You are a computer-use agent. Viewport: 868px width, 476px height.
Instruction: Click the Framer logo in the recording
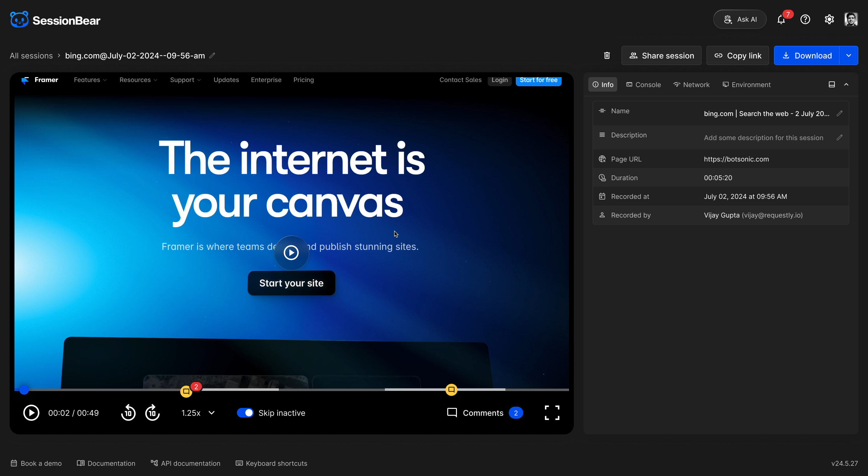coord(40,80)
